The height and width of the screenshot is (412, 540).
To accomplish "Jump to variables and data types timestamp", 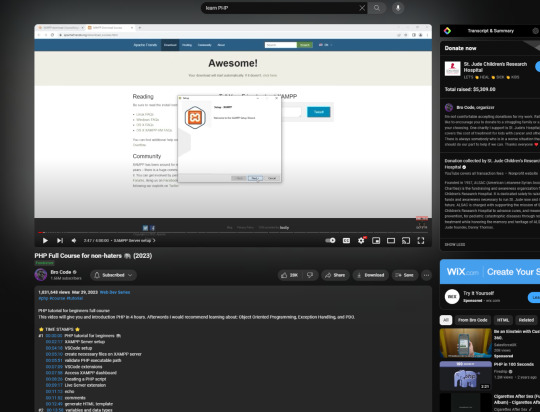I will [55, 410].
